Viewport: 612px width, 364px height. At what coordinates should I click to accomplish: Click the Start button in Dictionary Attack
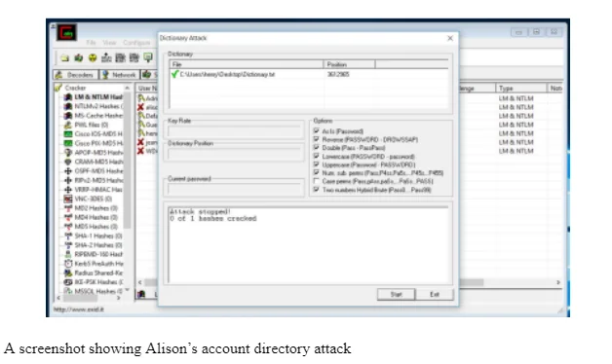coord(397,294)
